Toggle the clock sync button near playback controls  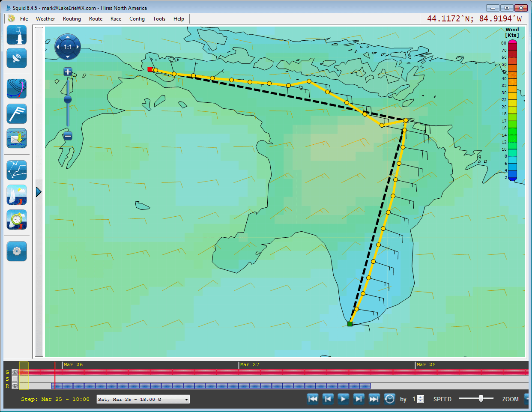click(x=389, y=399)
